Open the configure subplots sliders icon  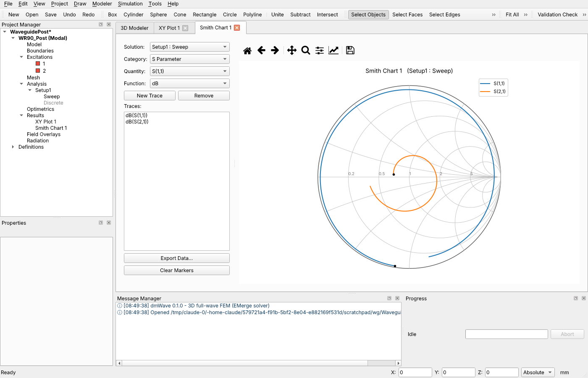(320, 50)
